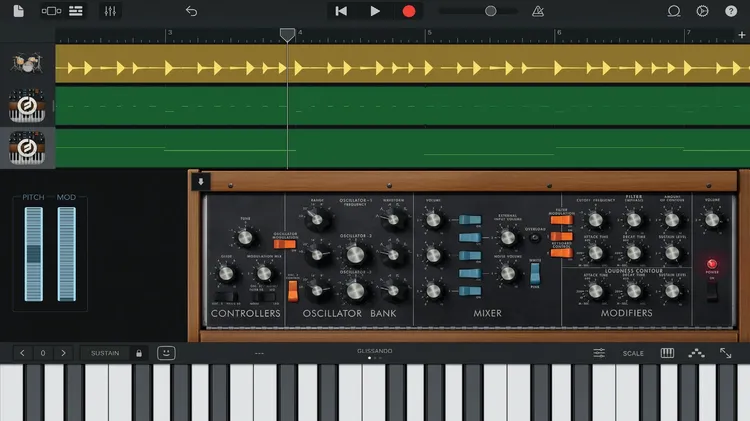The image size is (750, 421).
Task: Add a song section with plus button
Action: [x=741, y=35]
